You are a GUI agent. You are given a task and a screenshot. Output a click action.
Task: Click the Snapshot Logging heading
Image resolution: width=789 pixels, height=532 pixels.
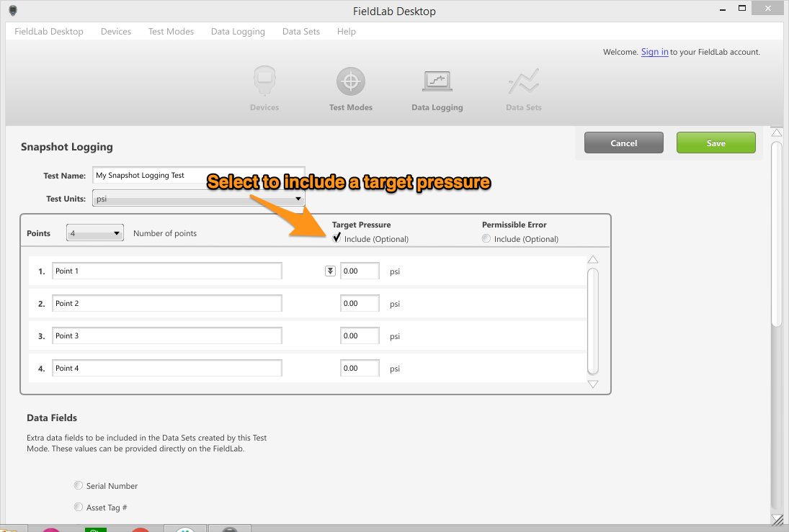(x=67, y=147)
